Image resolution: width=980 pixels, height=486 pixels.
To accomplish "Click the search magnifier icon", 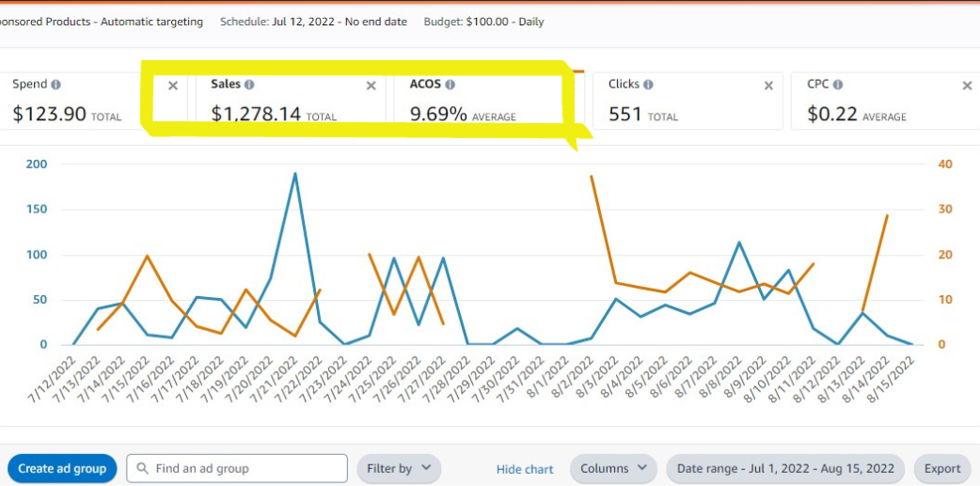I will click(x=142, y=468).
